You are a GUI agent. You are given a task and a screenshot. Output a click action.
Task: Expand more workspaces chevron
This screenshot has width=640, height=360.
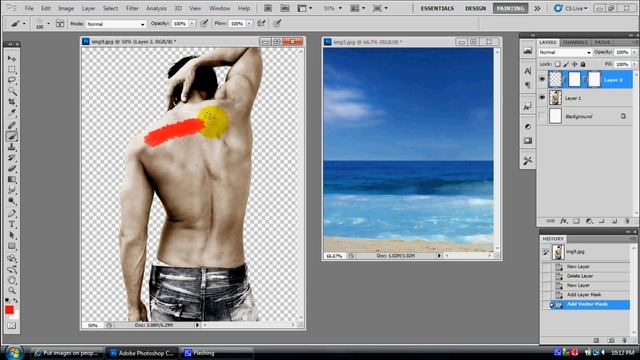click(538, 8)
